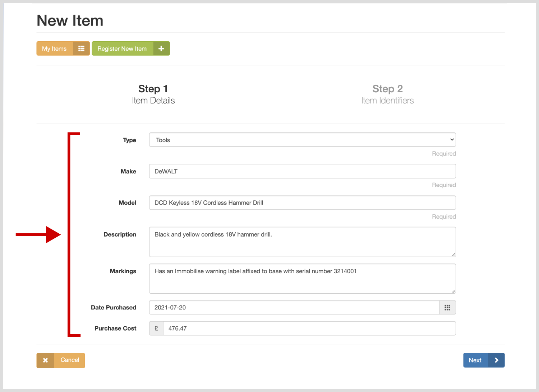Click the Date Purchased input field
539x392 pixels.
click(x=294, y=308)
